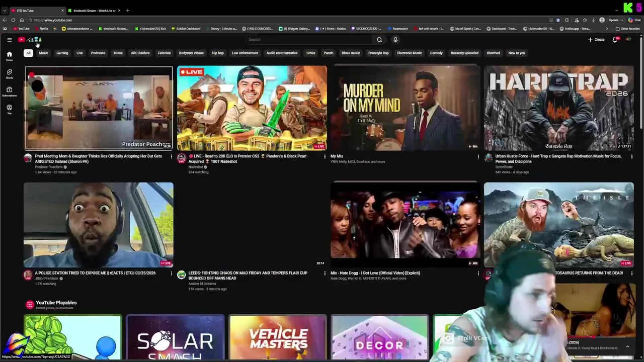This screenshot has height=362, width=644.
Task: Select the Bodycam videos filter chip
Action: click(191, 53)
